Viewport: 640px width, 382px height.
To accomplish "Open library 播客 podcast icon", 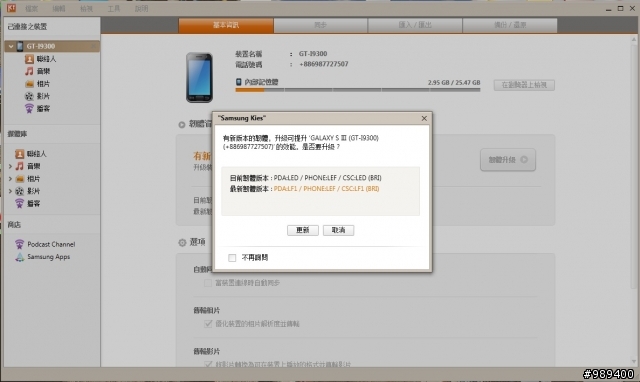I will pyautogui.click(x=19, y=203).
